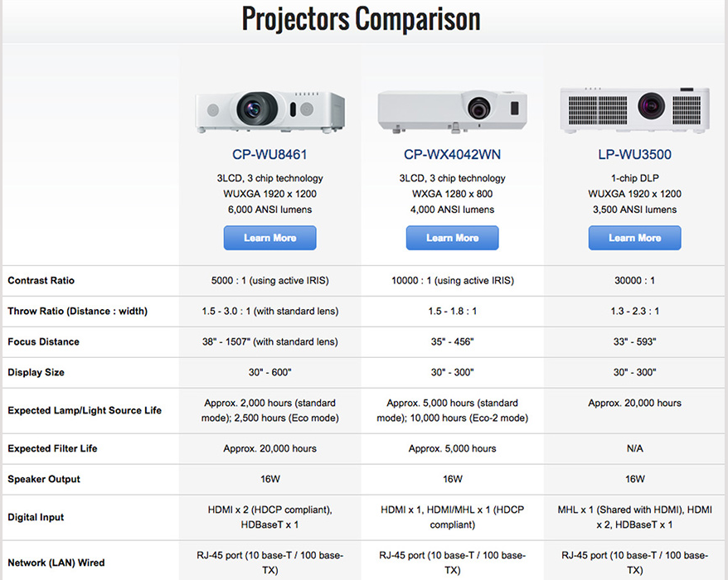Open the CP-WX4042WN model link
Screen dimensions: 728x580
coord(452,154)
